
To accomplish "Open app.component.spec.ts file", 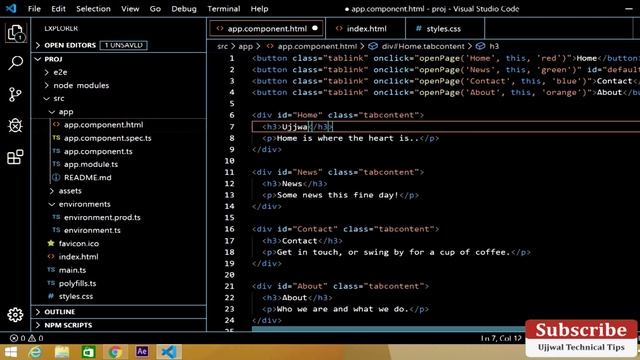I will [107, 138].
